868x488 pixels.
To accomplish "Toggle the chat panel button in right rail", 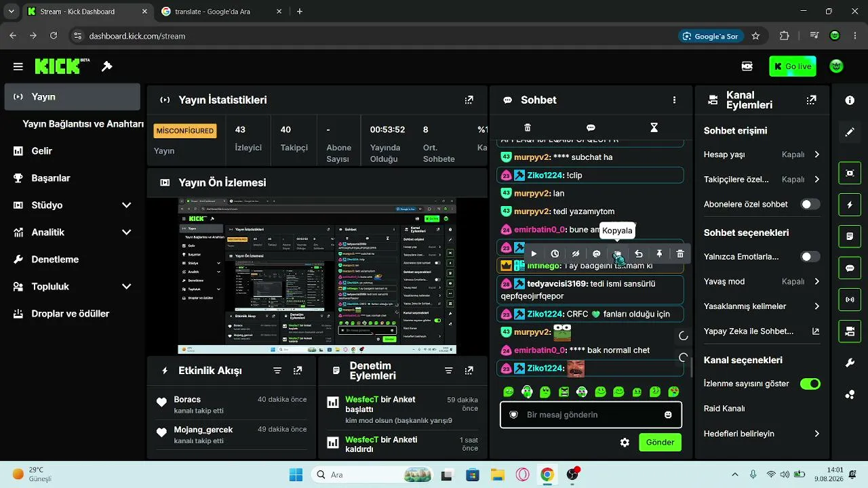I will point(850,268).
